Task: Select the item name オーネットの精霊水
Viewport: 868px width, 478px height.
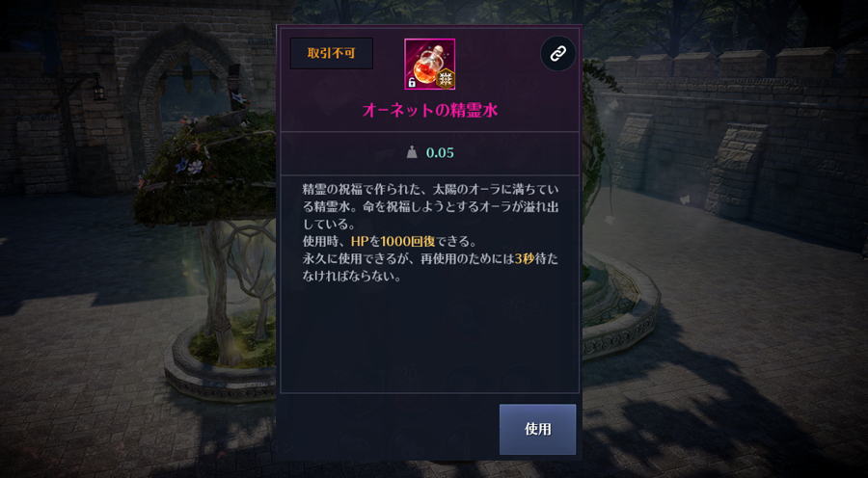Action: coord(429,111)
